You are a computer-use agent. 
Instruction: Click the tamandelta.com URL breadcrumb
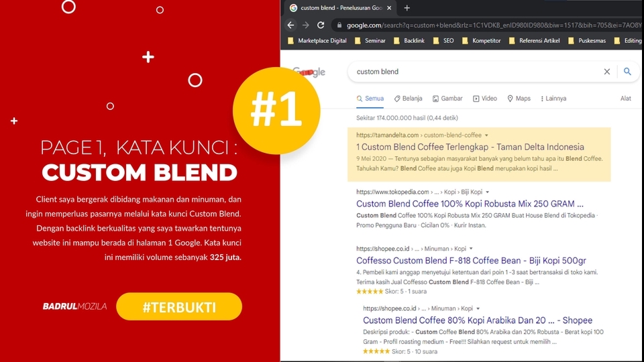(419, 135)
